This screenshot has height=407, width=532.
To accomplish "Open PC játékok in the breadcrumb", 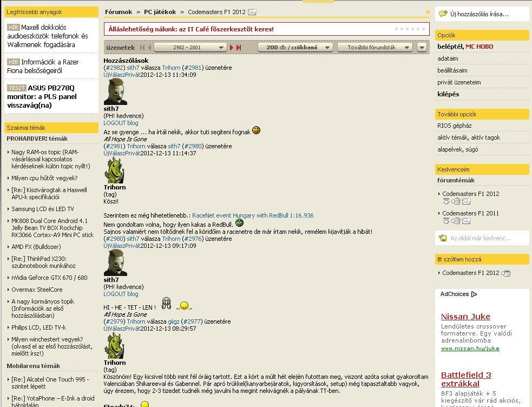I will pyautogui.click(x=160, y=12).
